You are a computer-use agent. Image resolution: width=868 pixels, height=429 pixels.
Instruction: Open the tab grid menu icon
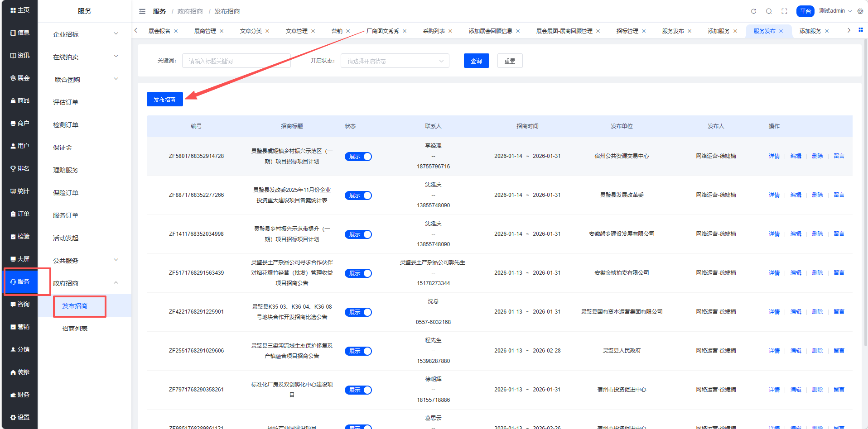[860, 30]
